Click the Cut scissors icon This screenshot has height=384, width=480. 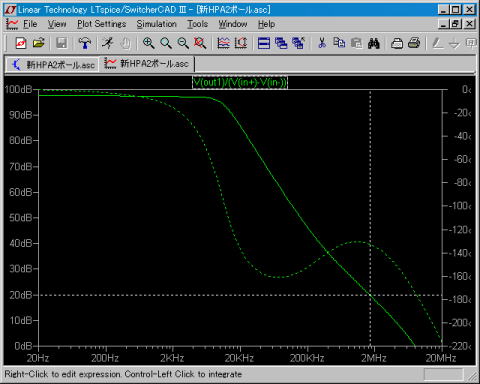click(x=322, y=43)
